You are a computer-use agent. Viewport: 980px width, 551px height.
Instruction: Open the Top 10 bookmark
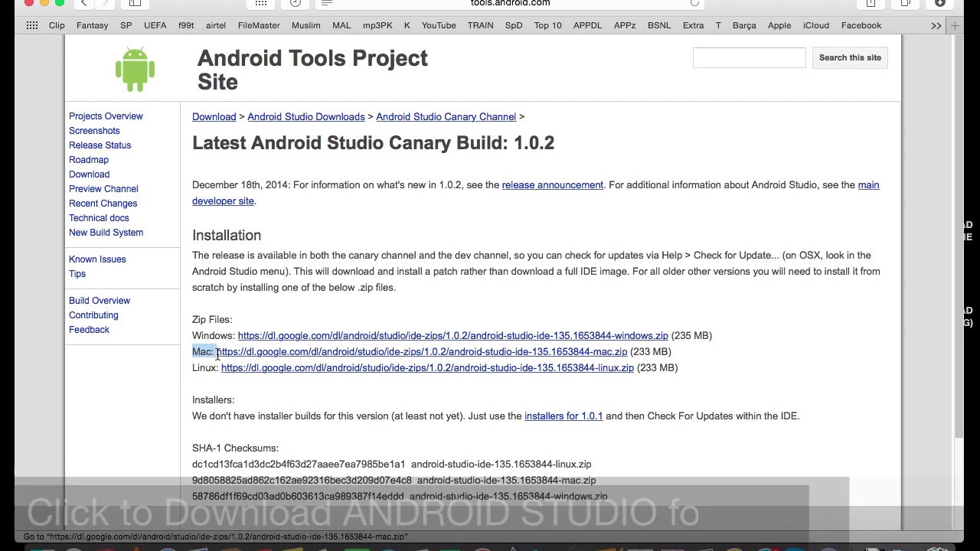(547, 25)
